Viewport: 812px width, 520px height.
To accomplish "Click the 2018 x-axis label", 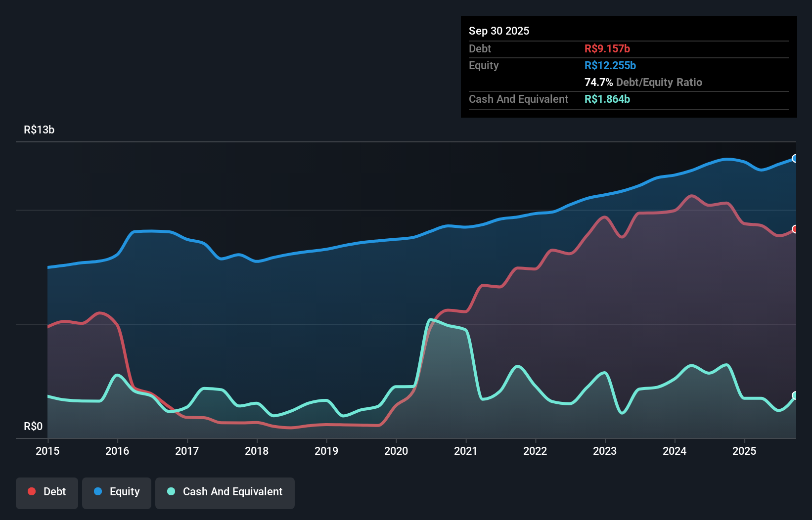I will [x=257, y=451].
